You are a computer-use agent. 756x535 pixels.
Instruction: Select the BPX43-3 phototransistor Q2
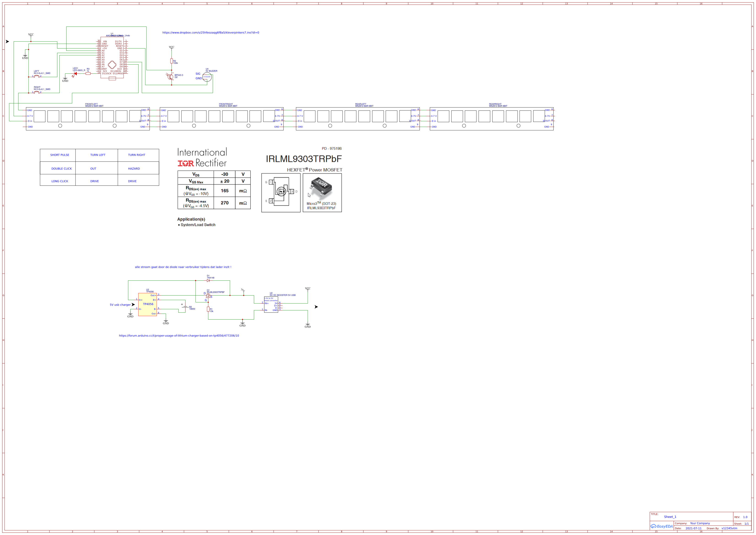click(170, 77)
